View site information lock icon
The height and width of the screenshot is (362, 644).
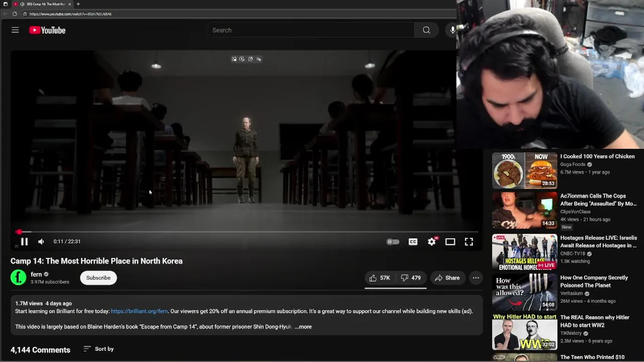click(25, 14)
